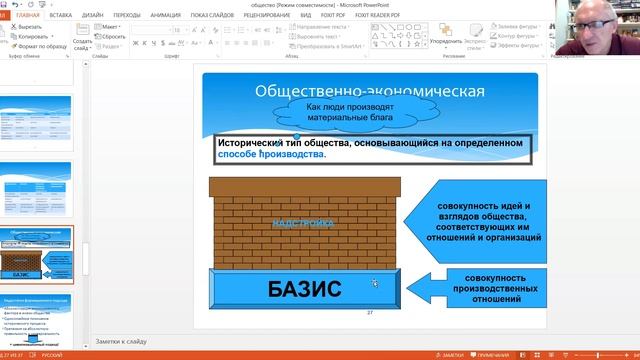640x360 pixels.
Task: Select the БАЗИС slide thumbnail in panel
Action: pos(36,255)
